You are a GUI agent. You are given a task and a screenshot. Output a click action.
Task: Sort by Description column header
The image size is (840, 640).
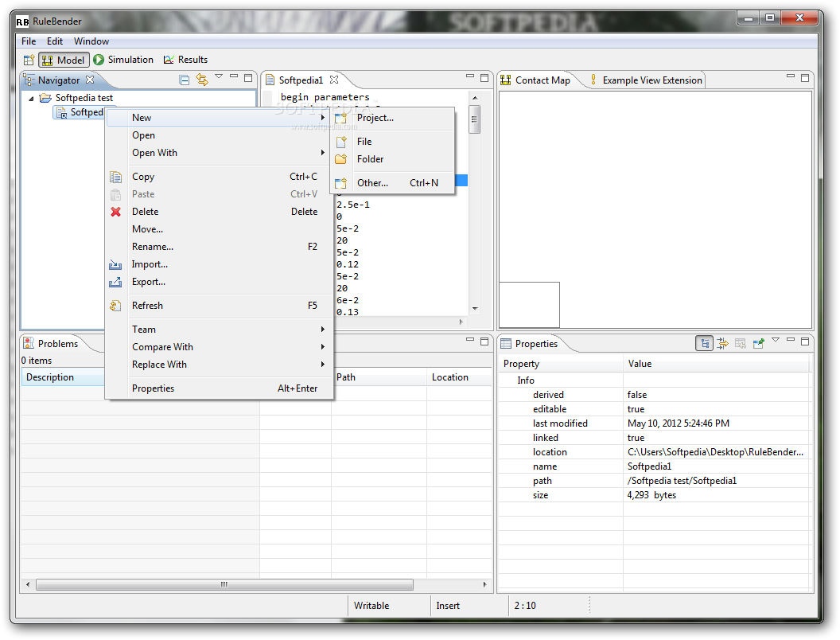63,377
